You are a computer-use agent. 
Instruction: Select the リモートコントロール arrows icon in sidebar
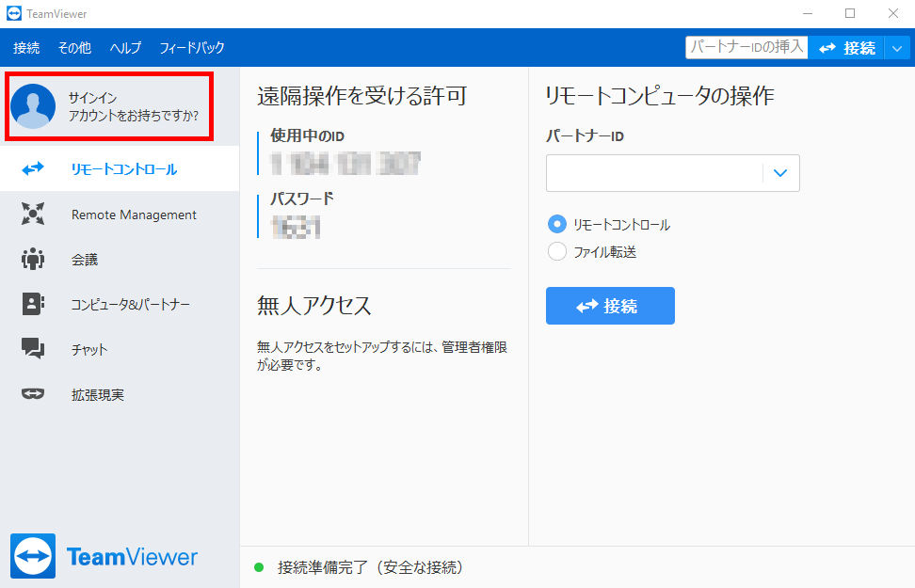click(x=33, y=168)
